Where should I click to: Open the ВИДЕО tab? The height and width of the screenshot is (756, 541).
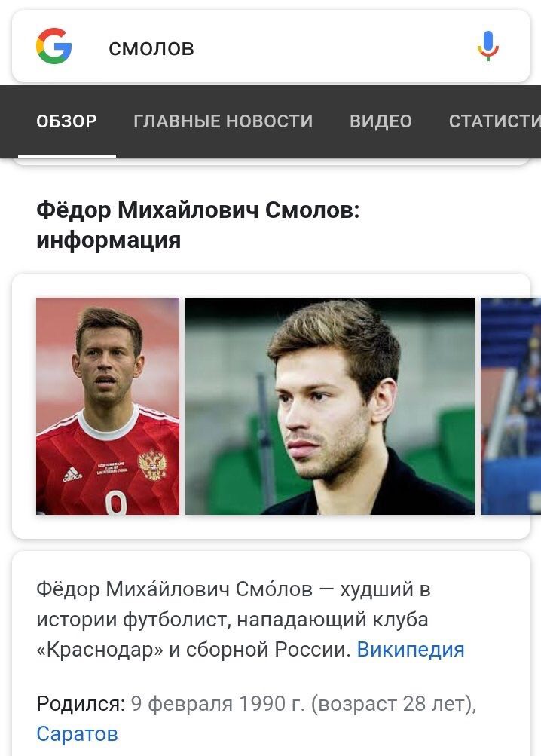(x=381, y=121)
